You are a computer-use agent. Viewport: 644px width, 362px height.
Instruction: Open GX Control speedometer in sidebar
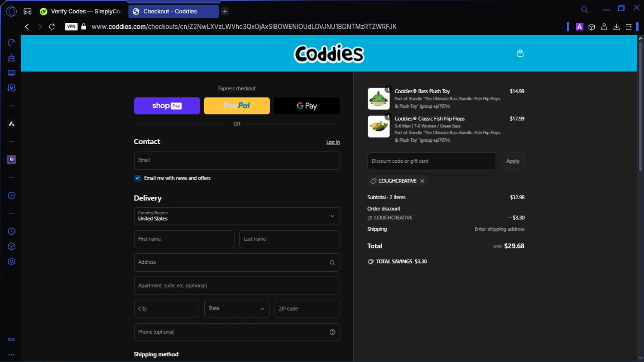click(12, 43)
